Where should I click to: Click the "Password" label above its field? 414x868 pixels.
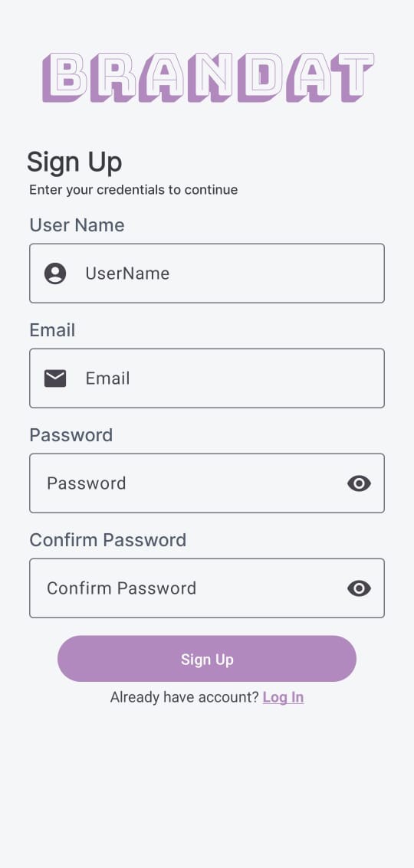click(x=71, y=435)
